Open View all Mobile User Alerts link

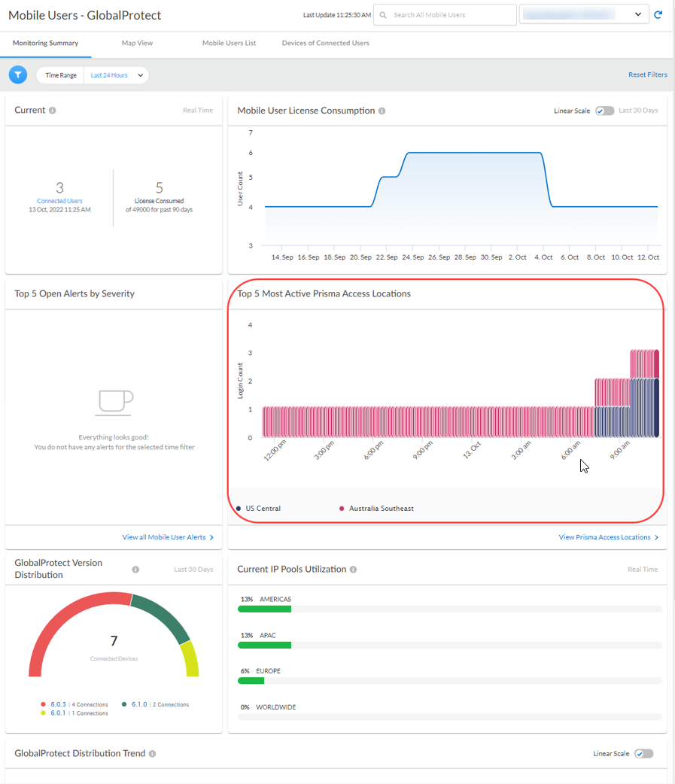coord(168,537)
